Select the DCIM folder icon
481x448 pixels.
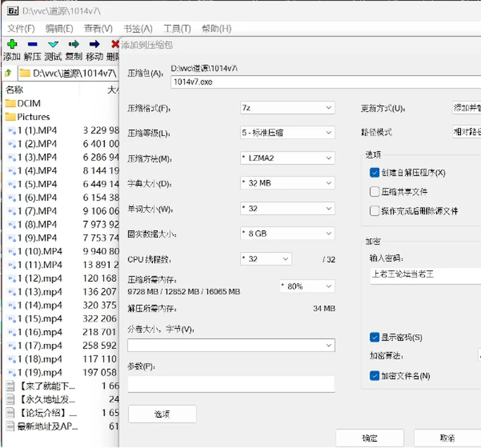[x=11, y=103]
